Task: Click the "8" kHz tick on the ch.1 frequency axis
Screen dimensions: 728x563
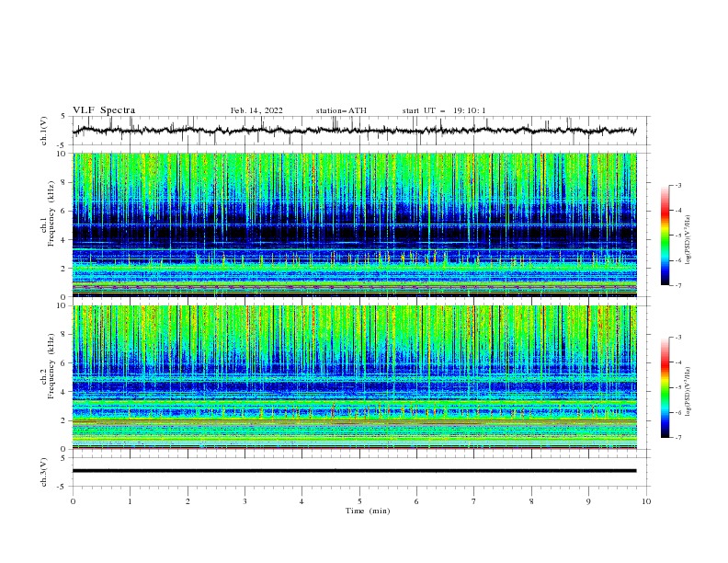Action: click(65, 182)
